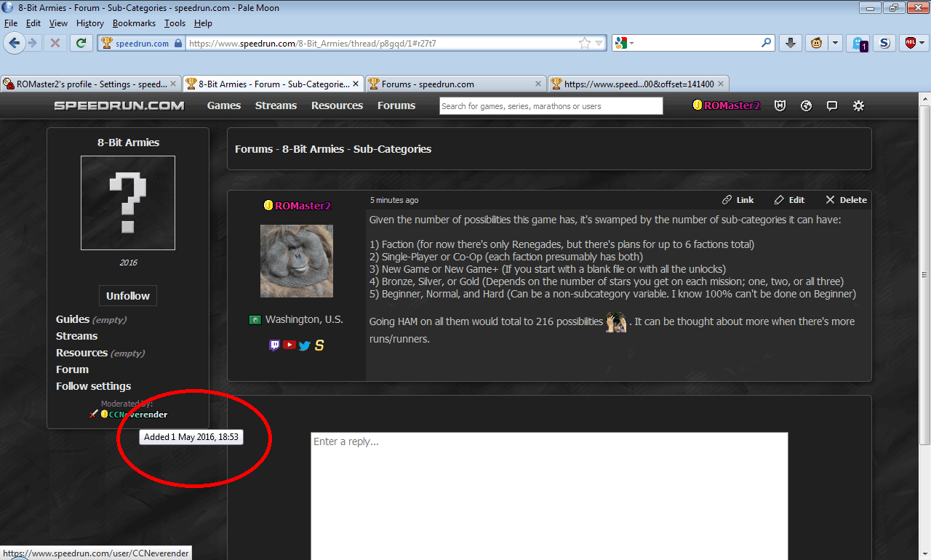Go back with the browser back arrow
Screen dimensions: 931x560
[x=14, y=43]
